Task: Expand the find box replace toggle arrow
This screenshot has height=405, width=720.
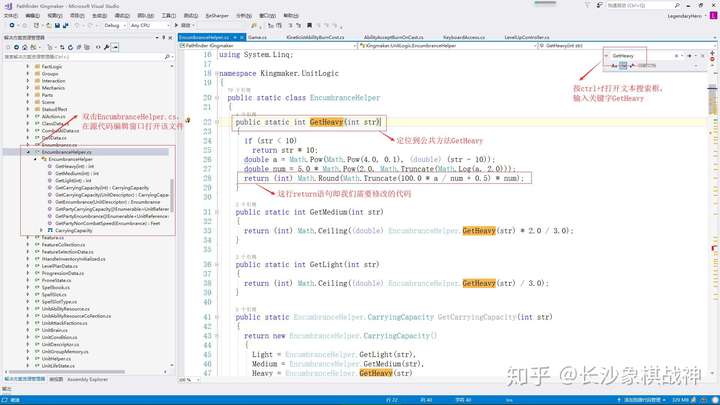Action: pos(606,56)
